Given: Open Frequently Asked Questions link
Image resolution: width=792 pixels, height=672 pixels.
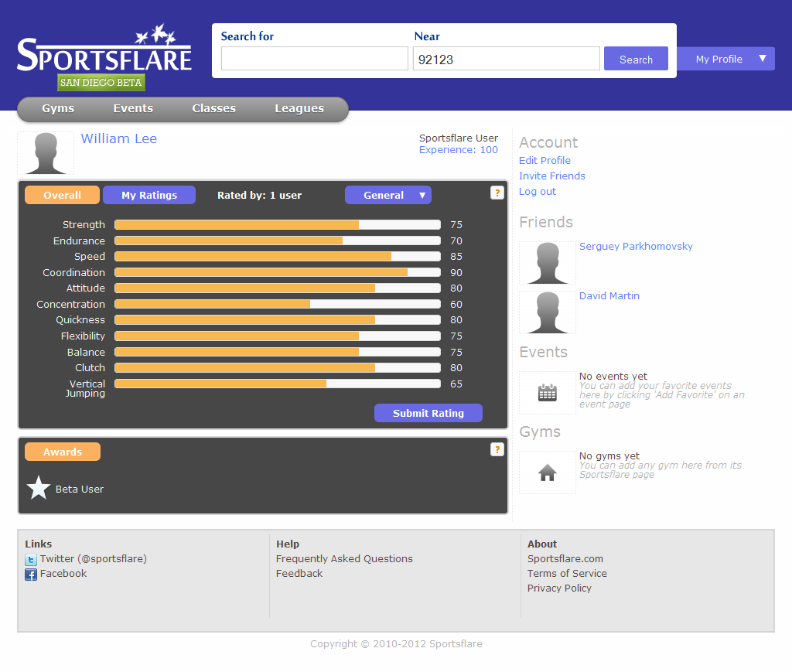Looking at the screenshot, I should click(x=344, y=559).
